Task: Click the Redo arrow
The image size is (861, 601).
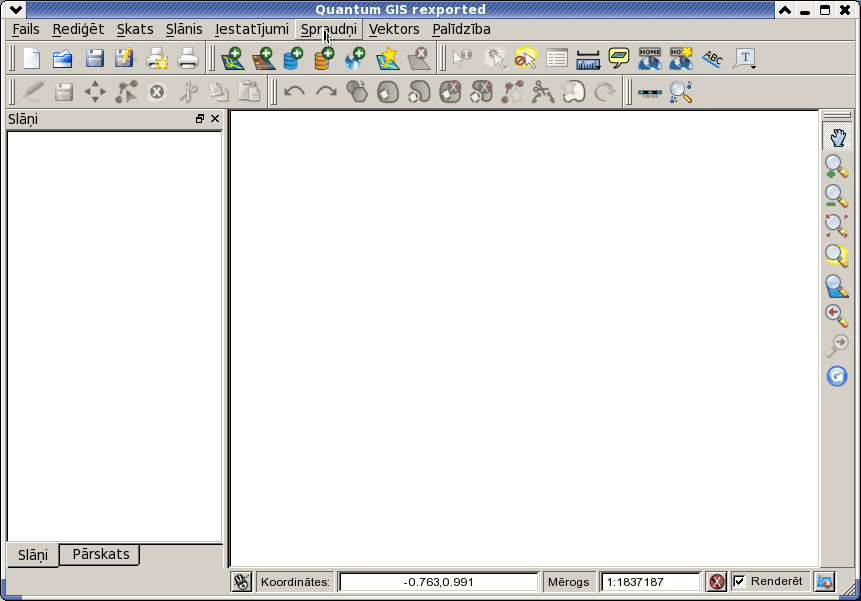Action: pyautogui.click(x=326, y=92)
